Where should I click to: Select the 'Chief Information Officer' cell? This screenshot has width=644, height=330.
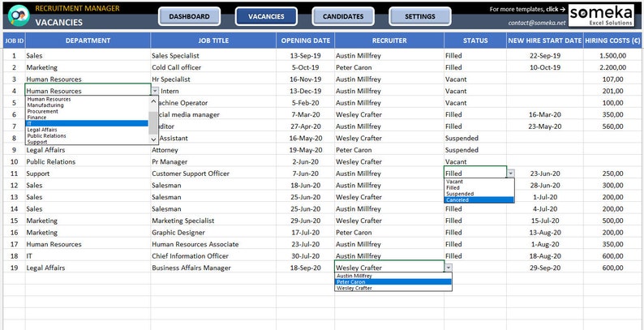coord(213,256)
